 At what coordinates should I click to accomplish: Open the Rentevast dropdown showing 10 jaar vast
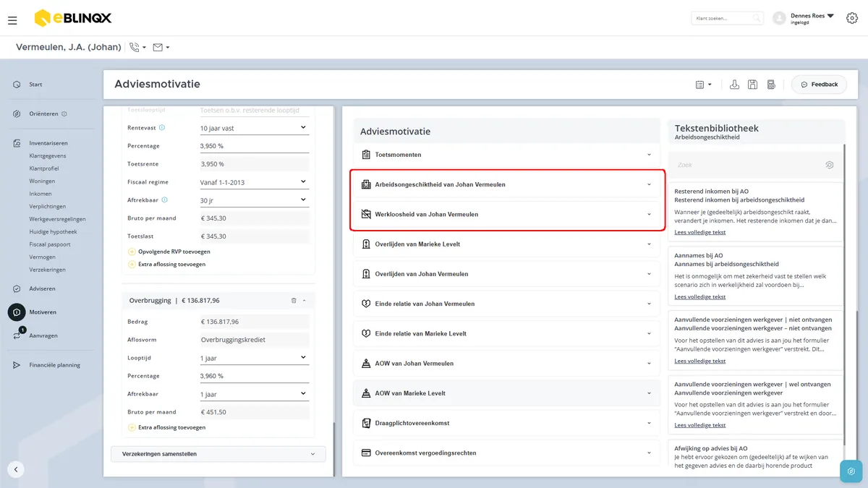(x=254, y=128)
